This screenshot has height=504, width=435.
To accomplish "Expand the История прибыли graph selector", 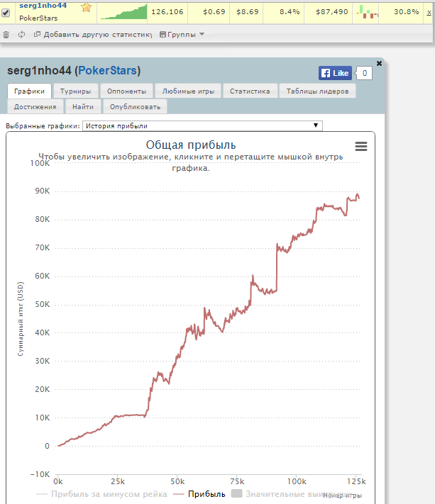I will [202, 125].
